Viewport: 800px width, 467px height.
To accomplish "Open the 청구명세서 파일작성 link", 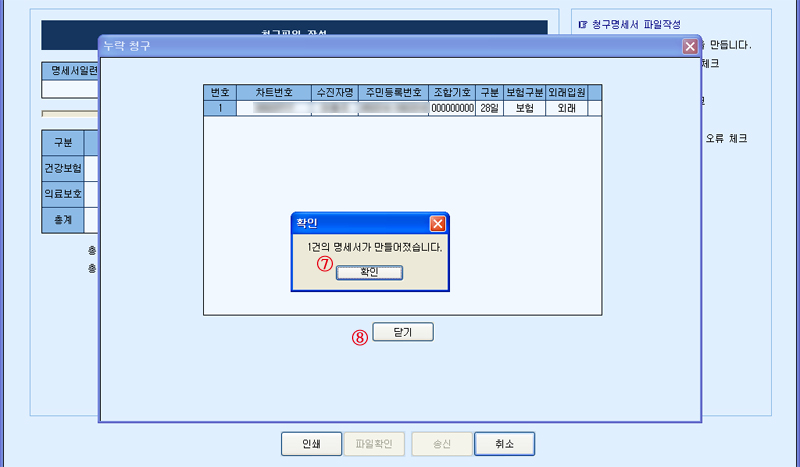I will 630,24.
